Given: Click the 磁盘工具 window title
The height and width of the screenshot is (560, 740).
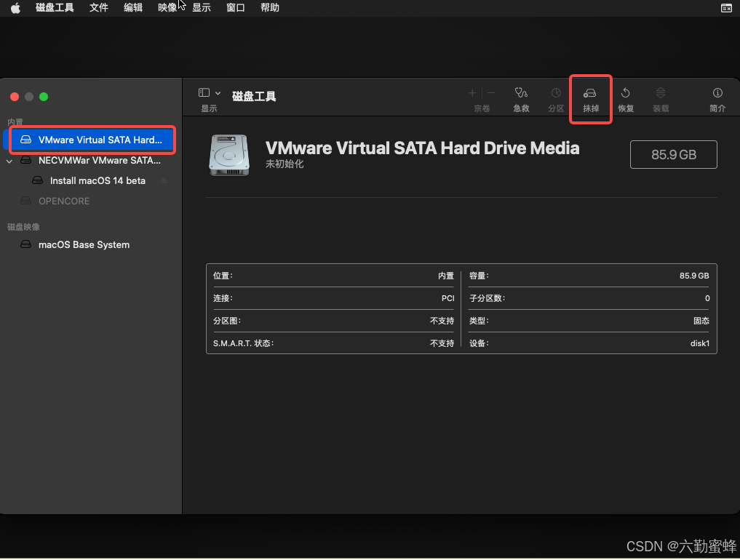Looking at the screenshot, I should pos(254,96).
